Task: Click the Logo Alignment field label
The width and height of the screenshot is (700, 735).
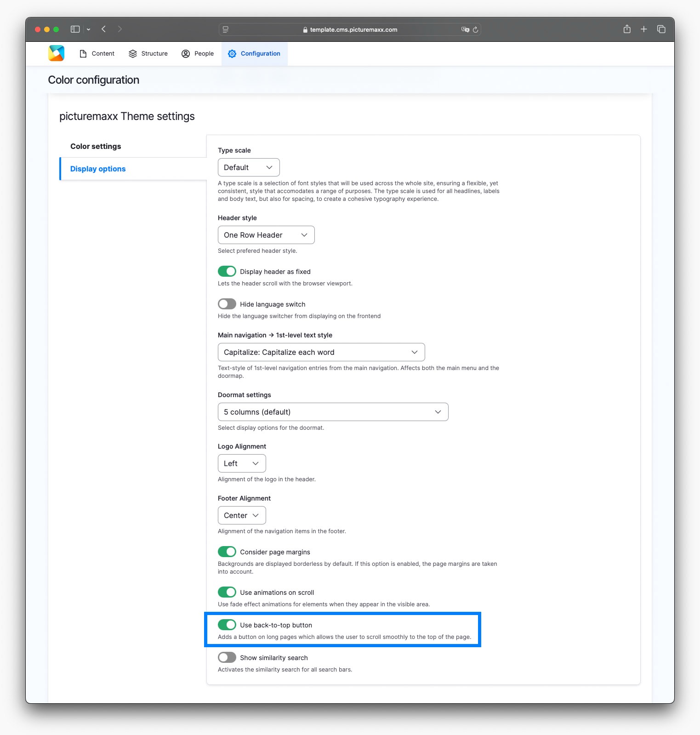Action: (242, 446)
